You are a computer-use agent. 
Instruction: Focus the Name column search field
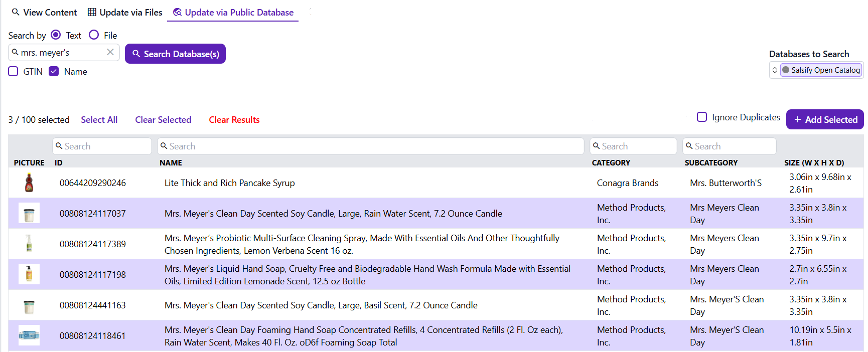[371, 146]
